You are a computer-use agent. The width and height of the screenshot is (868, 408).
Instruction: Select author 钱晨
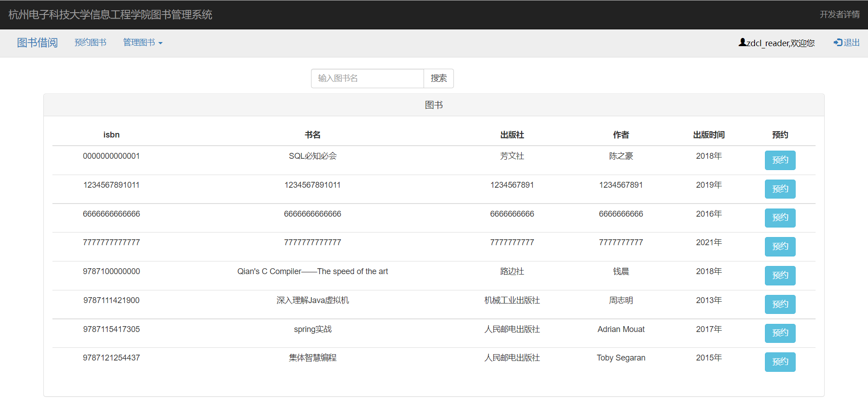click(x=621, y=271)
